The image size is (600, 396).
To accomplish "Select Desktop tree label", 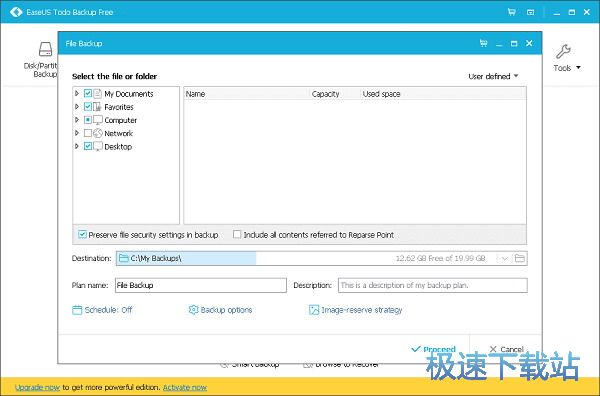I will [118, 147].
